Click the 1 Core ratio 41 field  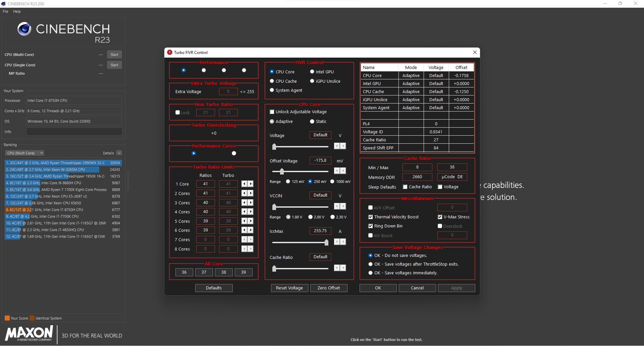206,184
